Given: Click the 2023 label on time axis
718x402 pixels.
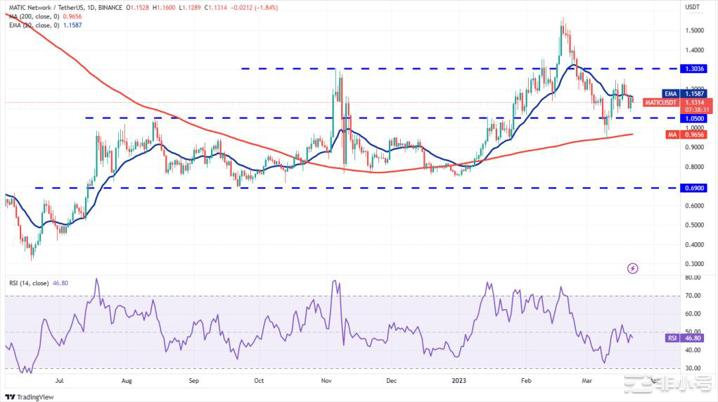Looking at the screenshot, I should pos(459,380).
